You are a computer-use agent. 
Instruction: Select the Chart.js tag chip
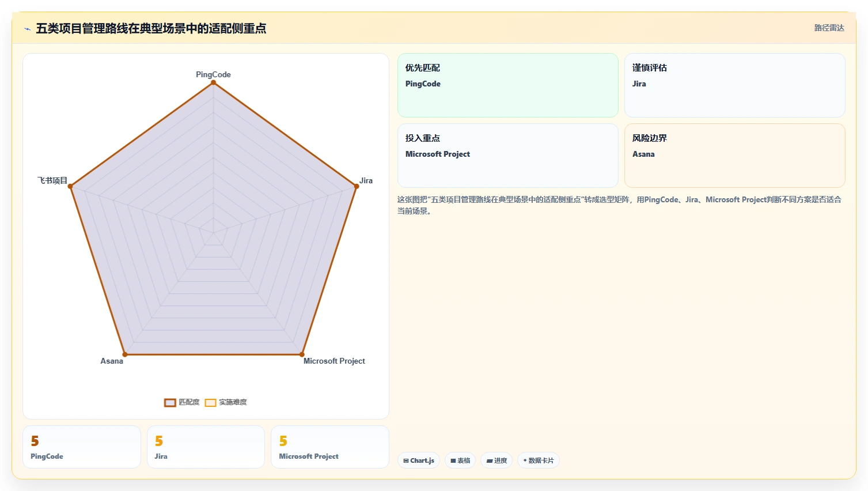[419, 460]
